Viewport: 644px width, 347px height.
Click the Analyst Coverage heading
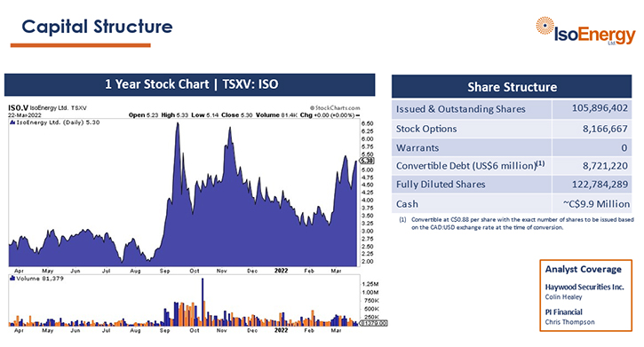tap(584, 270)
